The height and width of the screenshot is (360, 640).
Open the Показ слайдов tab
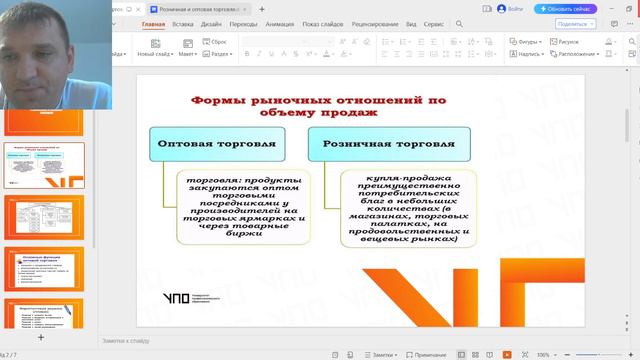(323, 24)
